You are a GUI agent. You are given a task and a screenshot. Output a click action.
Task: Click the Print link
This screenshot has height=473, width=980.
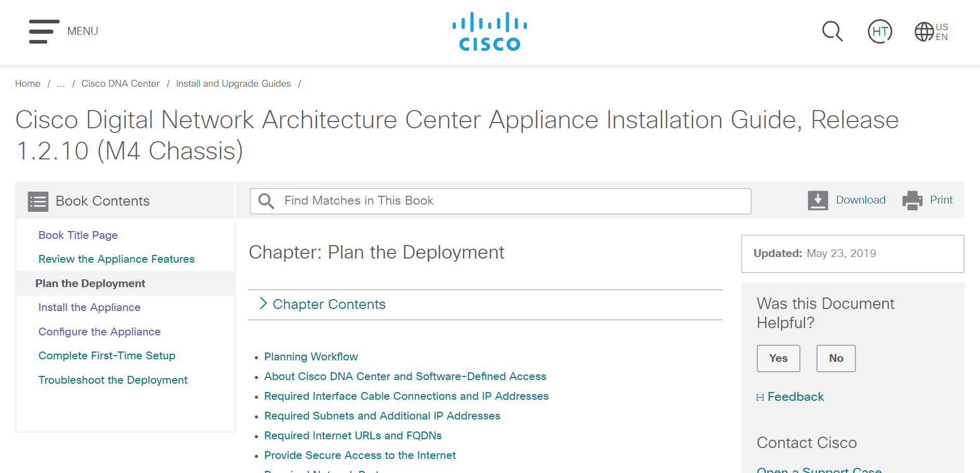click(x=941, y=200)
